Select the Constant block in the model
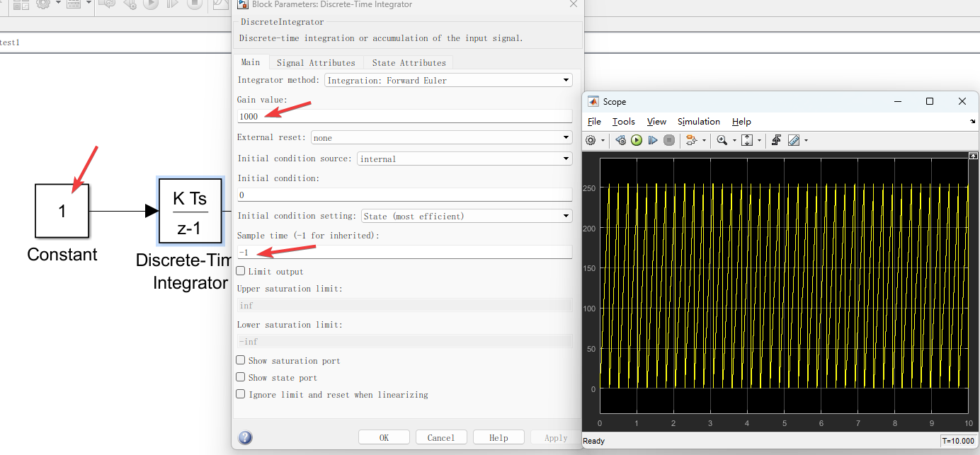Image resolution: width=980 pixels, height=455 pixels. 62,210
